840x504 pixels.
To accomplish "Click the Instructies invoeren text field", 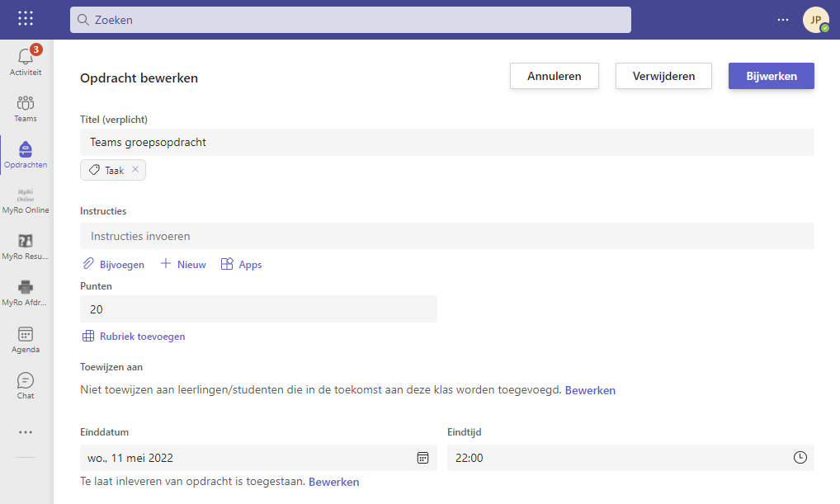I will coord(446,236).
